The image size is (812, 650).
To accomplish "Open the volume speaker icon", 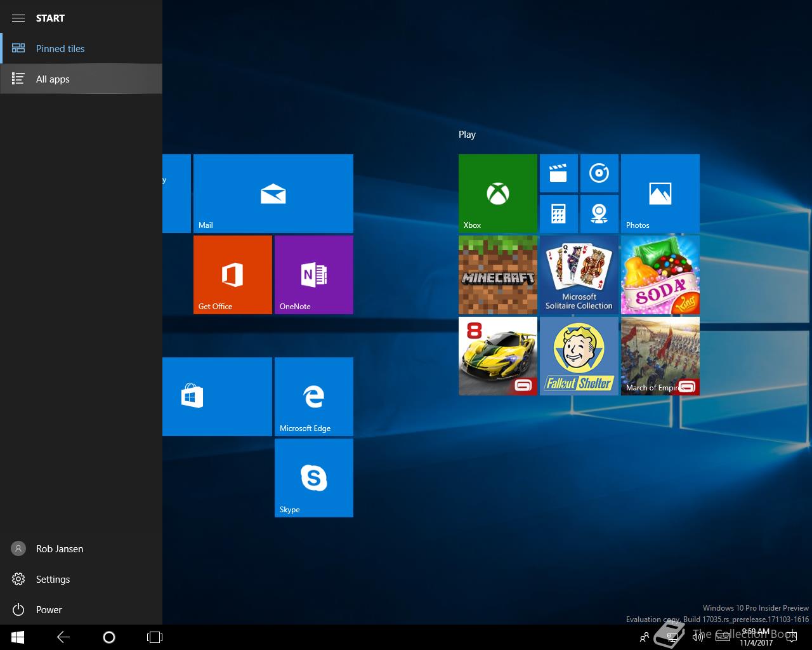I will click(698, 637).
